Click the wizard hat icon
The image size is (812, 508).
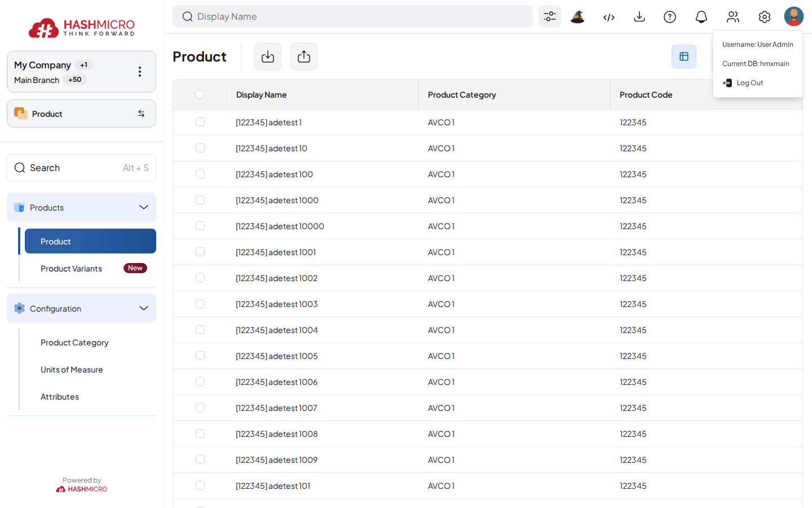(577, 17)
